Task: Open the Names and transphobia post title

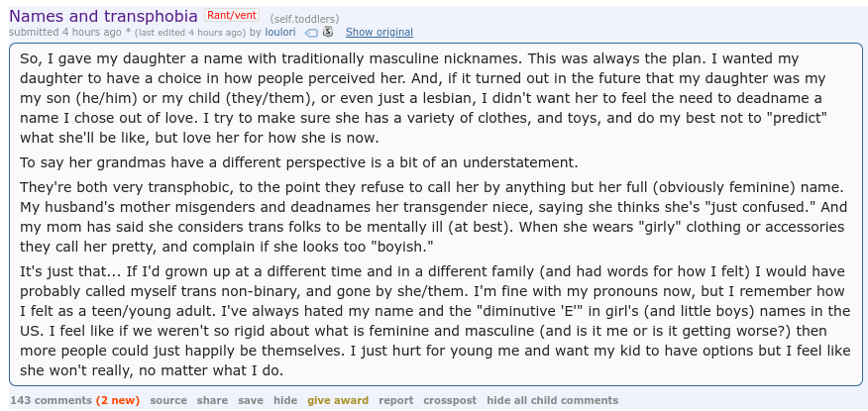Action: click(x=103, y=16)
